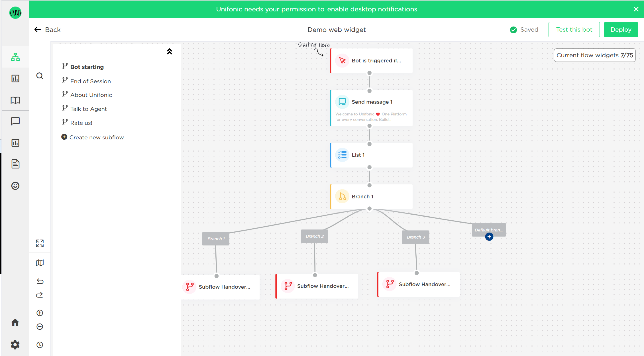Viewport: 644px width, 356px height.
Task: Open enable desktop notifications link
Action: coord(372,9)
